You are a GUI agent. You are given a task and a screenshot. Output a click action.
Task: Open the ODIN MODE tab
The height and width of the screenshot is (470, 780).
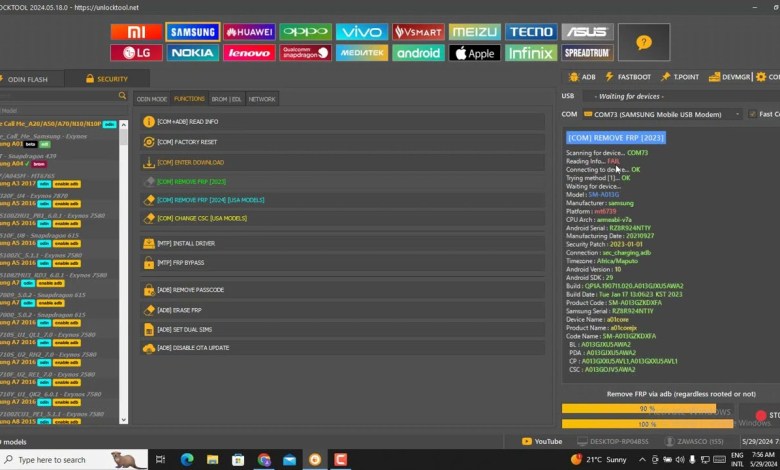pos(152,99)
